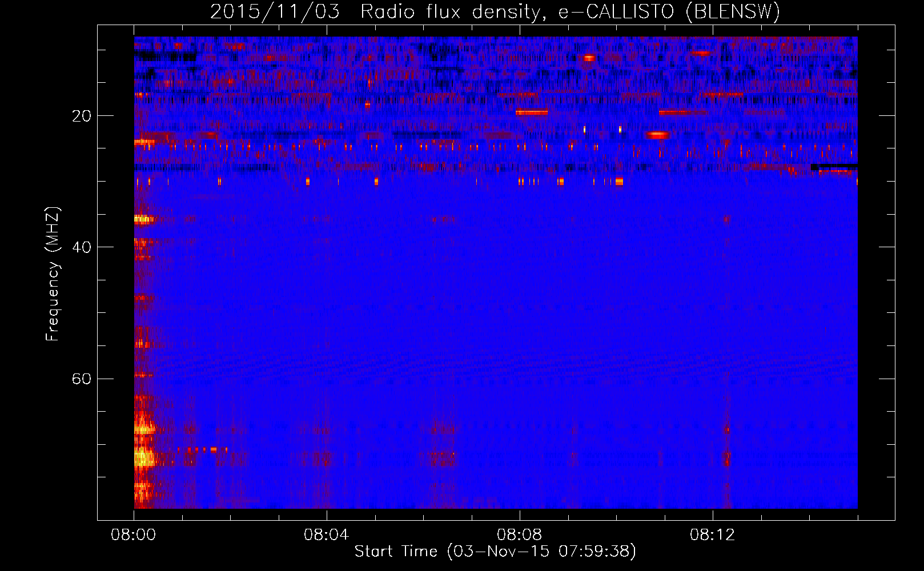Select the "Frequency (MHZ)" axis label
This screenshot has height=571, width=924.
pyautogui.click(x=53, y=274)
